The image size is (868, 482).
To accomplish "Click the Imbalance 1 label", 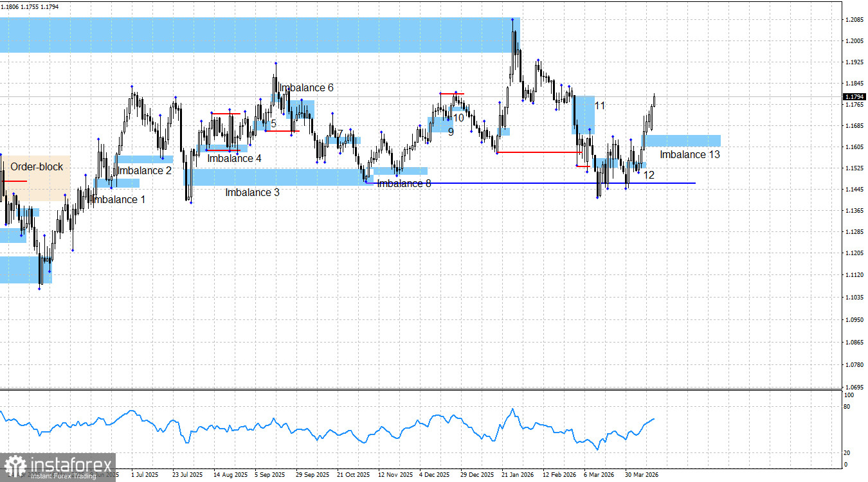I will click(120, 199).
